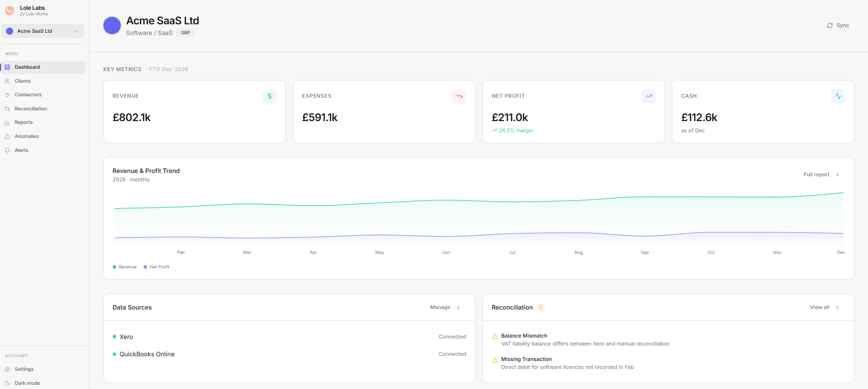Click the 26.3% margin indicator
This screenshot has height=389, width=868.
(512, 131)
